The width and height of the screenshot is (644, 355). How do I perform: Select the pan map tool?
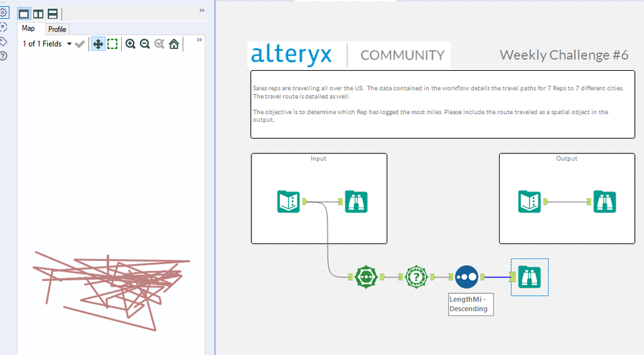[x=98, y=44]
